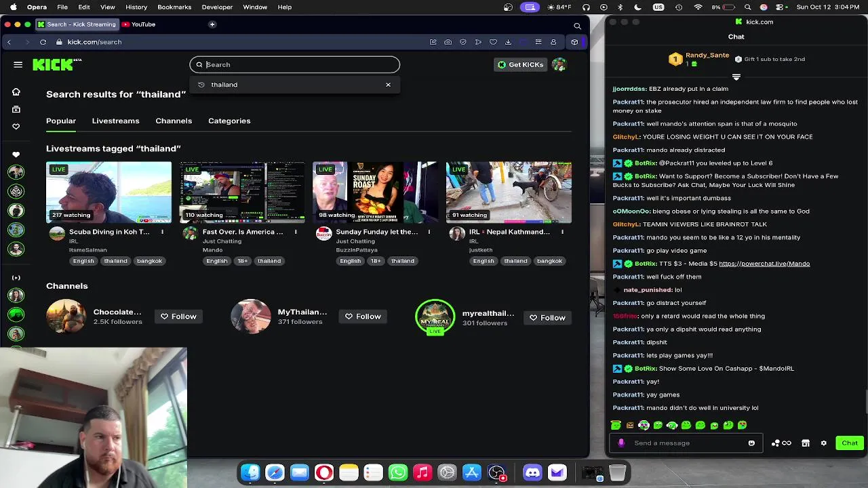
Task: Click the Send a message chat field
Action: pos(686,443)
